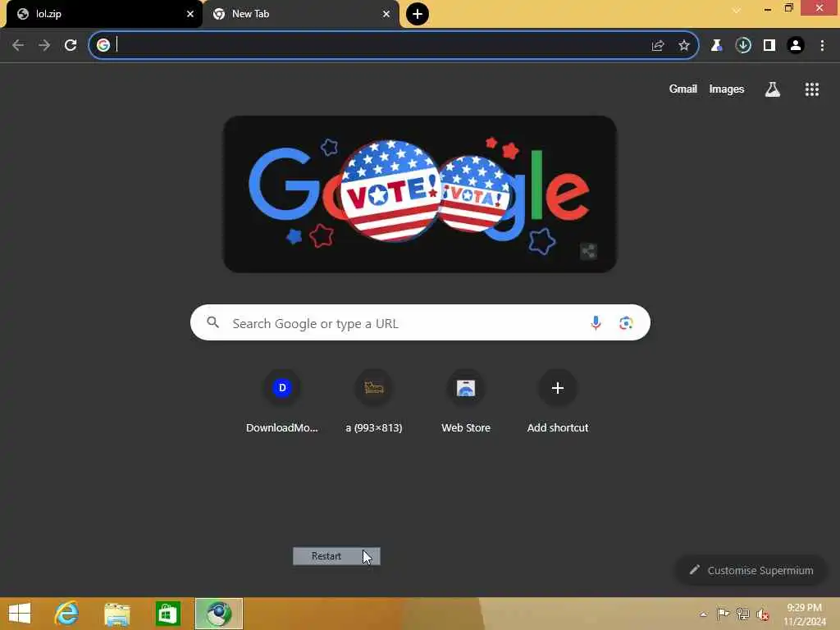840x630 pixels.
Task: Open a new tab with plus button
Action: 418,14
